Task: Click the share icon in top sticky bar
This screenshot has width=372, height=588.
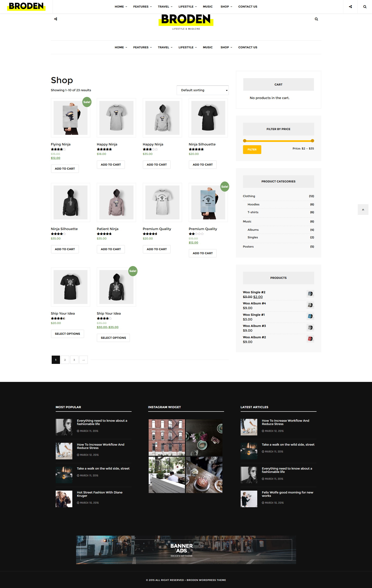Action: [350, 7]
